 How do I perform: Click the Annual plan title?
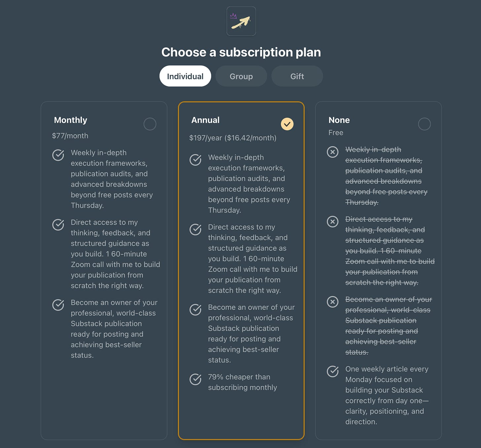(x=205, y=120)
